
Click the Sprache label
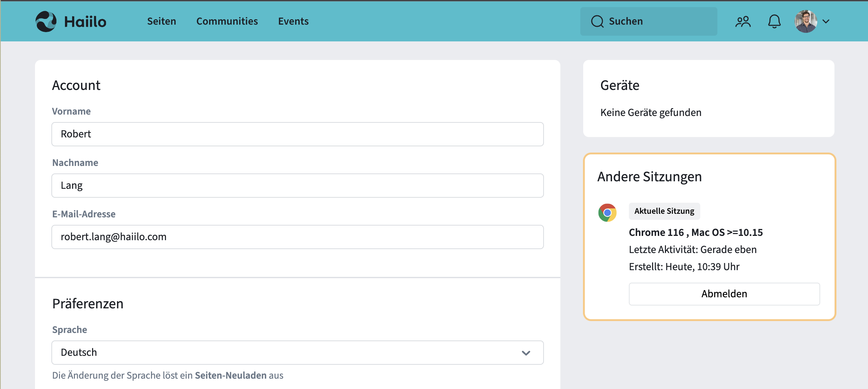click(70, 330)
